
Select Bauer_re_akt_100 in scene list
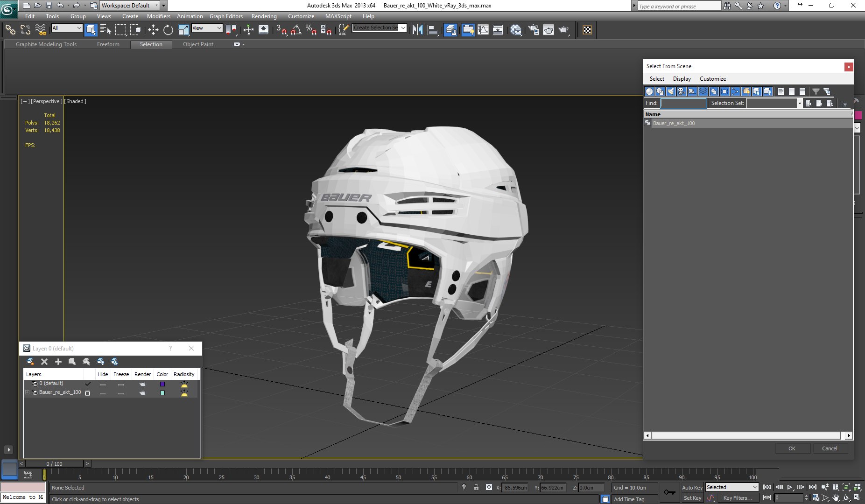coord(747,123)
